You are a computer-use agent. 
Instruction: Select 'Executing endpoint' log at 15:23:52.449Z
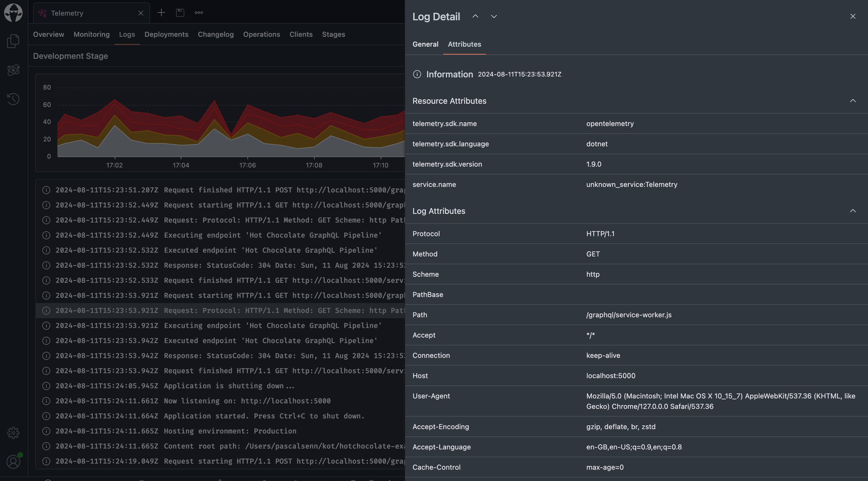(220, 235)
